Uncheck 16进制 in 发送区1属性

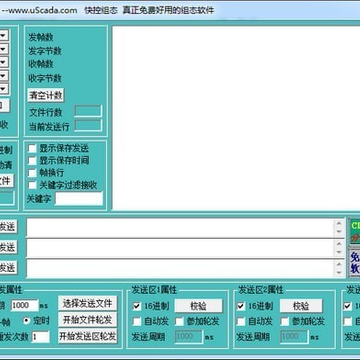coord(137,306)
